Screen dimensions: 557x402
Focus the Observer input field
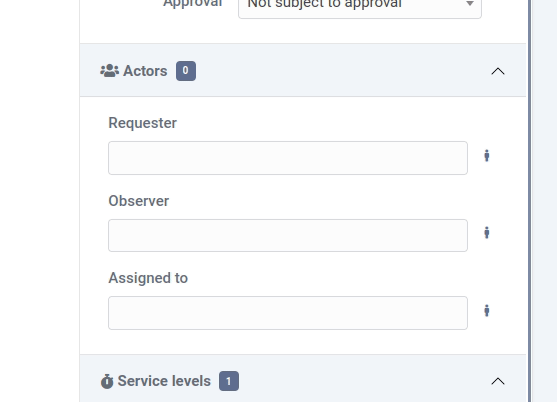[288, 235]
